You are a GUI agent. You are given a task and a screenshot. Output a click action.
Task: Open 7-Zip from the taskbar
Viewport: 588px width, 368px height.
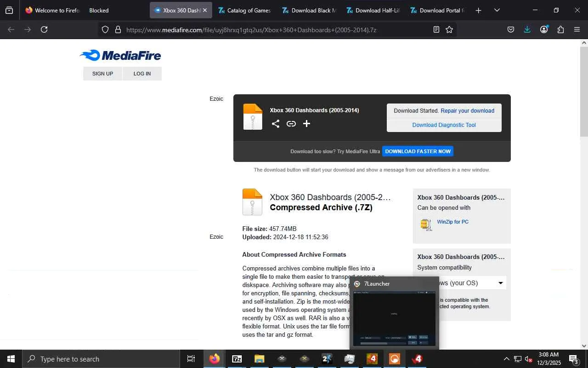(x=237, y=359)
